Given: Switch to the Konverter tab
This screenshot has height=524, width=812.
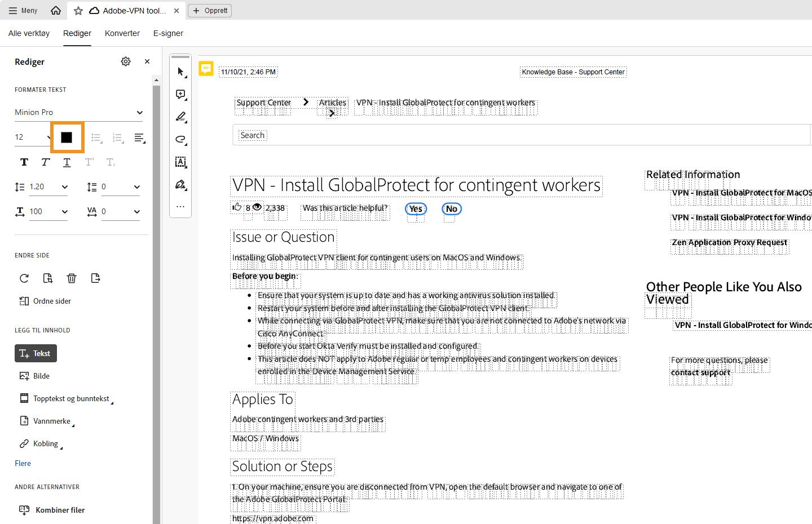Looking at the screenshot, I should [x=122, y=33].
